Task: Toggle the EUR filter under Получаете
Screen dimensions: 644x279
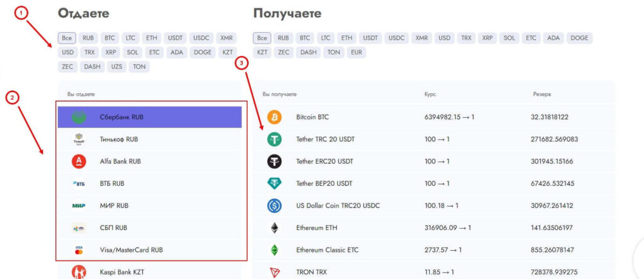Action: (x=356, y=52)
